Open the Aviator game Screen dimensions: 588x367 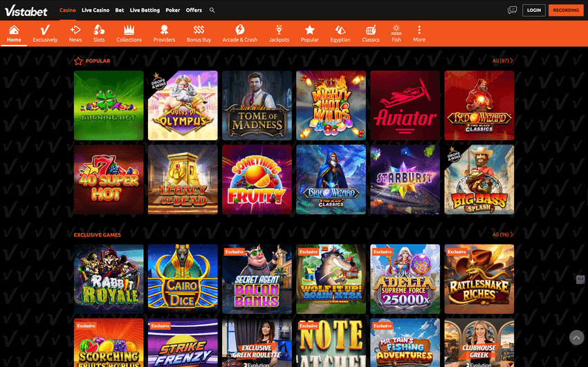pos(405,105)
